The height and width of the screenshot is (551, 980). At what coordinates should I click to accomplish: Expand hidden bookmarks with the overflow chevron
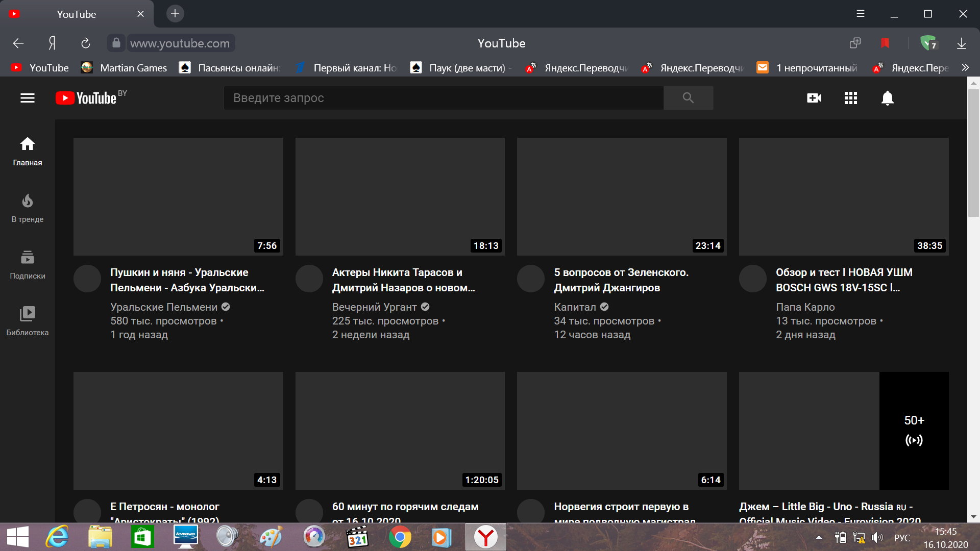coord(966,67)
